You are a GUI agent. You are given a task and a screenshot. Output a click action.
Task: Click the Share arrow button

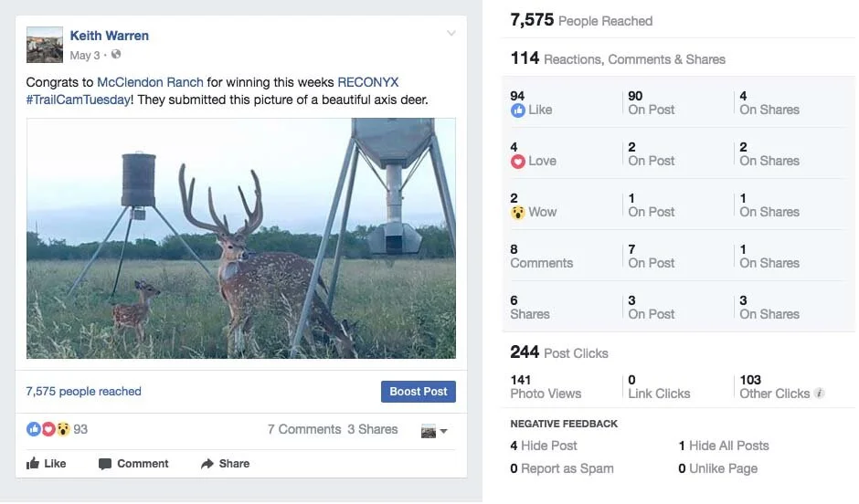click(225, 464)
